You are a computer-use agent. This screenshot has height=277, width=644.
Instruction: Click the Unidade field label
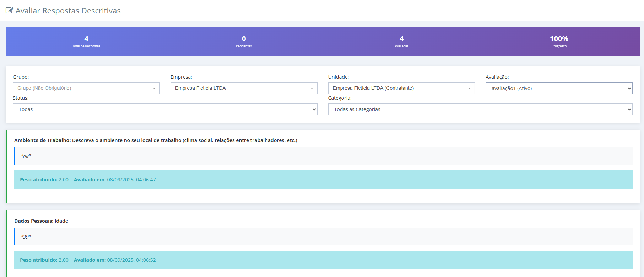[x=338, y=77]
